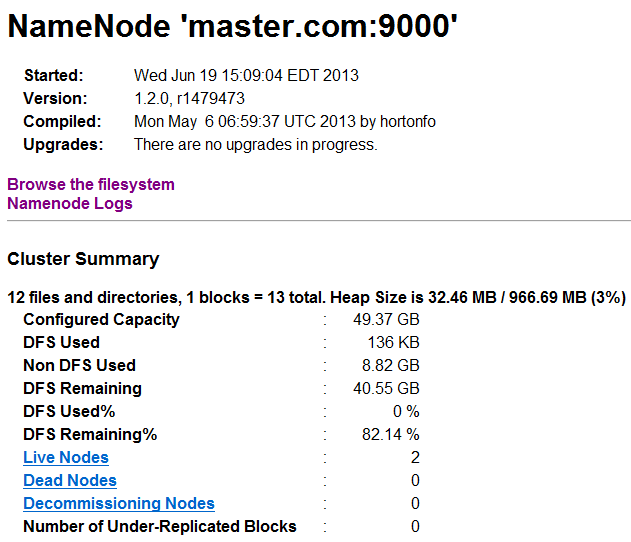Open the Decommissioning Nodes link
The width and height of the screenshot is (631, 542).
(x=119, y=503)
